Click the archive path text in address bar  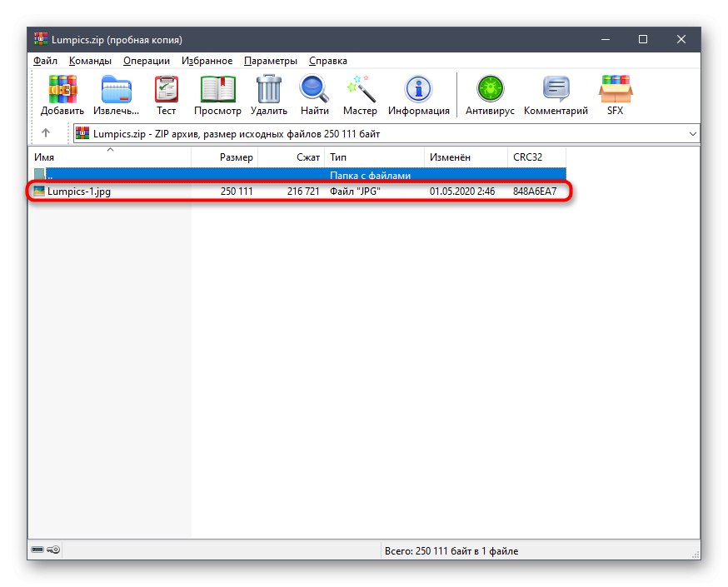coord(237,134)
